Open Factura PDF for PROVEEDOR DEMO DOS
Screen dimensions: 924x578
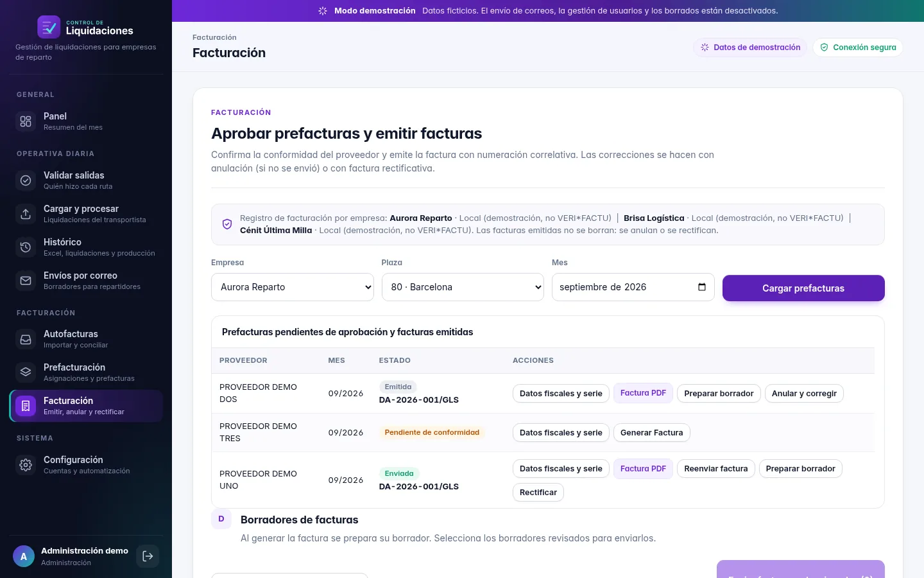click(x=643, y=393)
